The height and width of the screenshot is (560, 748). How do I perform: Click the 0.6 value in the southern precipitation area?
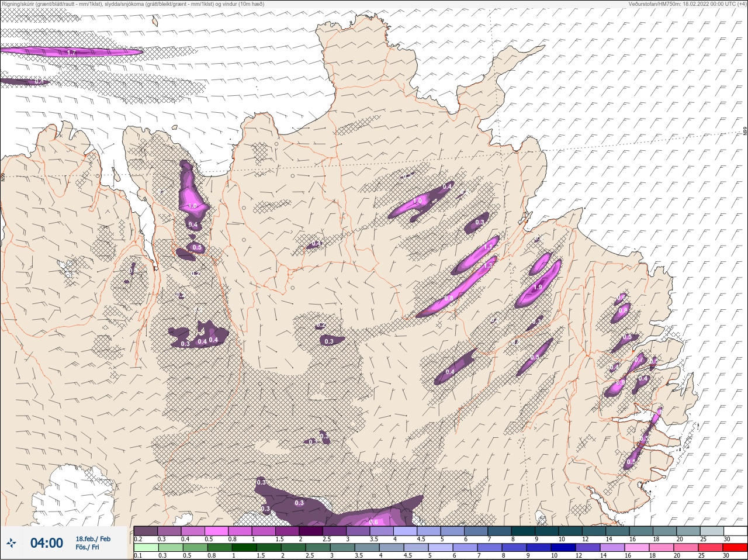[374, 522]
